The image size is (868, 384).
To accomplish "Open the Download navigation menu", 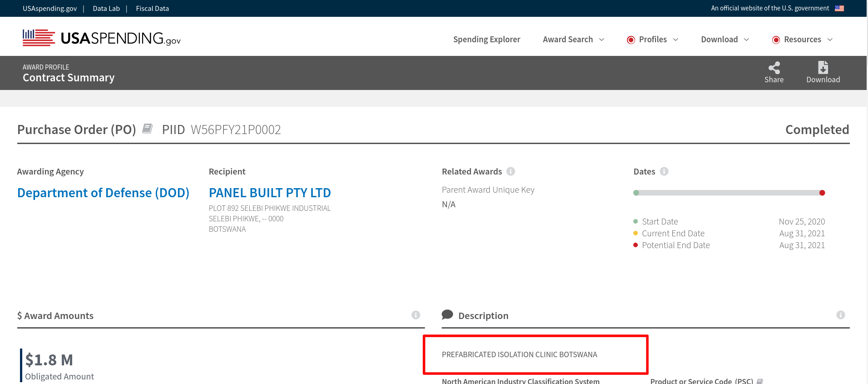I will [720, 40].
